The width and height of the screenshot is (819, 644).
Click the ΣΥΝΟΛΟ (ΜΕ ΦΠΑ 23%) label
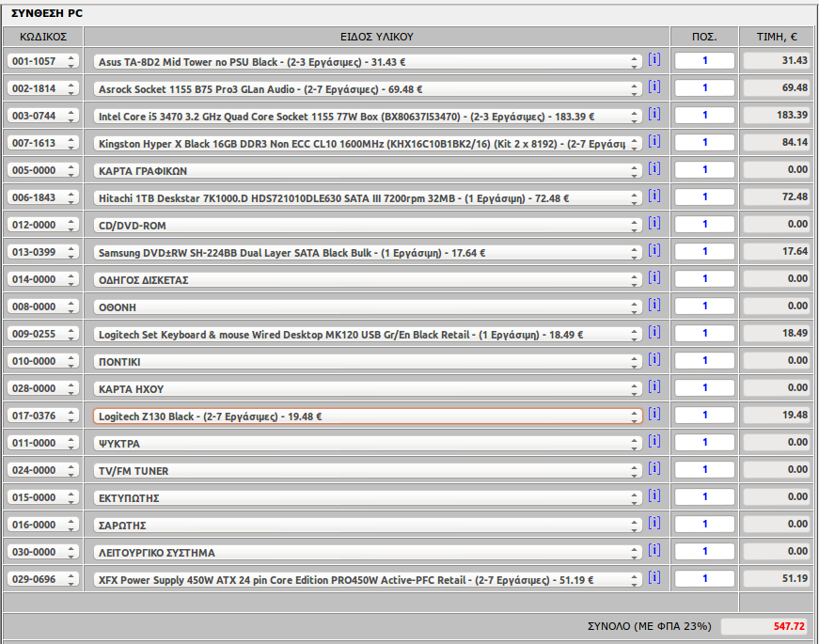(649, 626)
